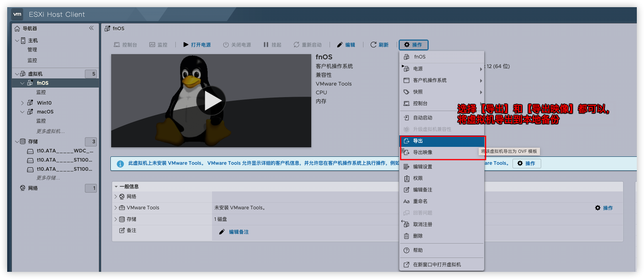Click 挂起 suspend toolbar button
The height and width of the screenshot is (279, 644).
(x=272, y=45)
